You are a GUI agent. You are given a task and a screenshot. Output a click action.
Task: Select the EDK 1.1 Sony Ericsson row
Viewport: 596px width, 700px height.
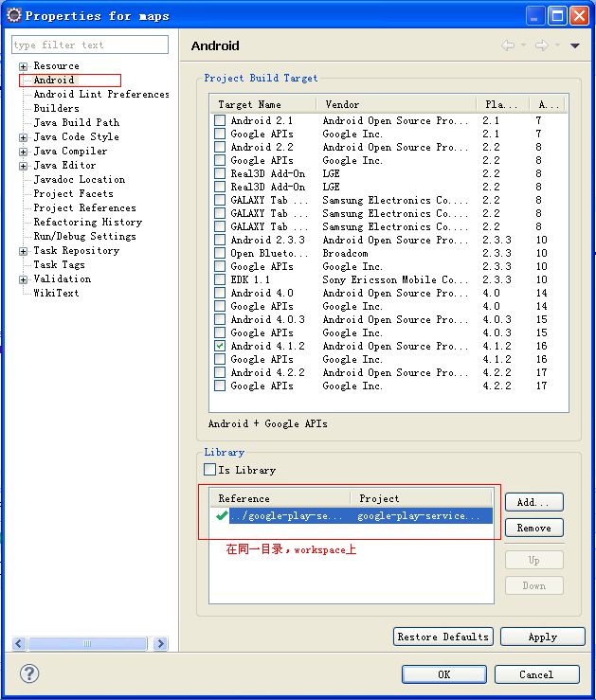[388, 279]
